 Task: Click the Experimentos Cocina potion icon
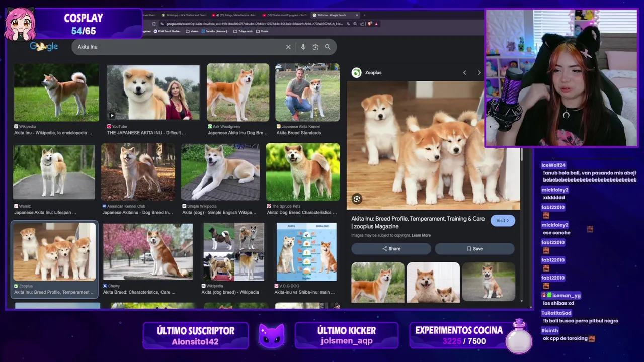519,337
